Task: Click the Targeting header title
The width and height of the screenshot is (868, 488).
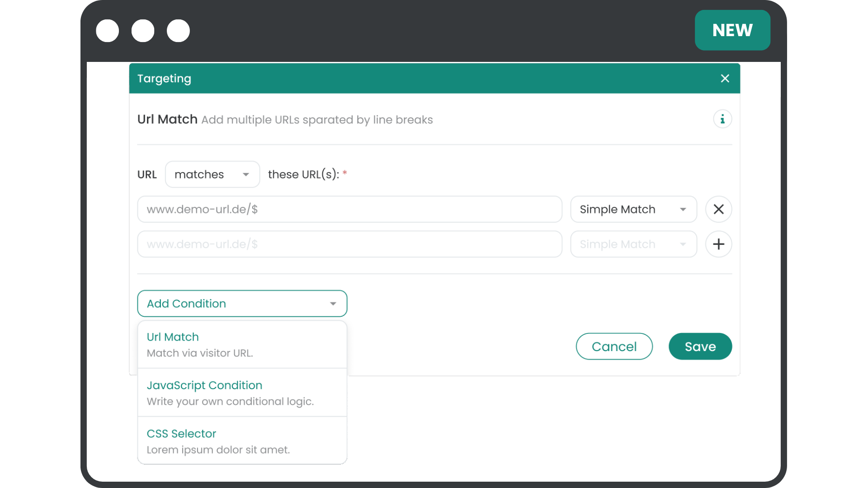Action: click(164, 79)
